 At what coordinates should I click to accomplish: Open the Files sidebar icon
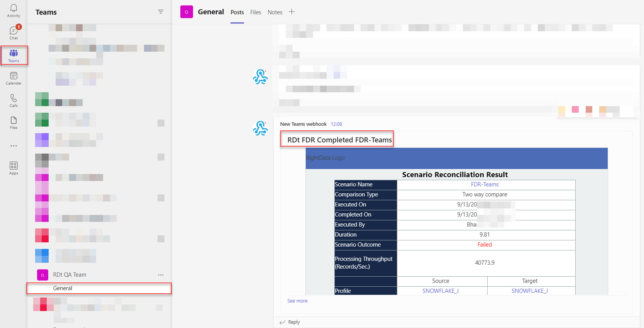14,123
